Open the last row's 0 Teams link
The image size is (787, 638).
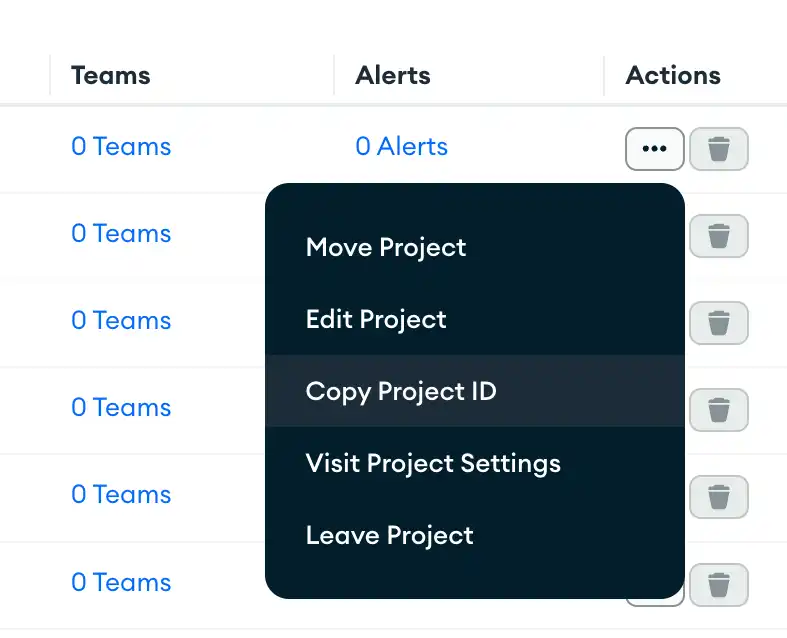[x=121, y=583]
